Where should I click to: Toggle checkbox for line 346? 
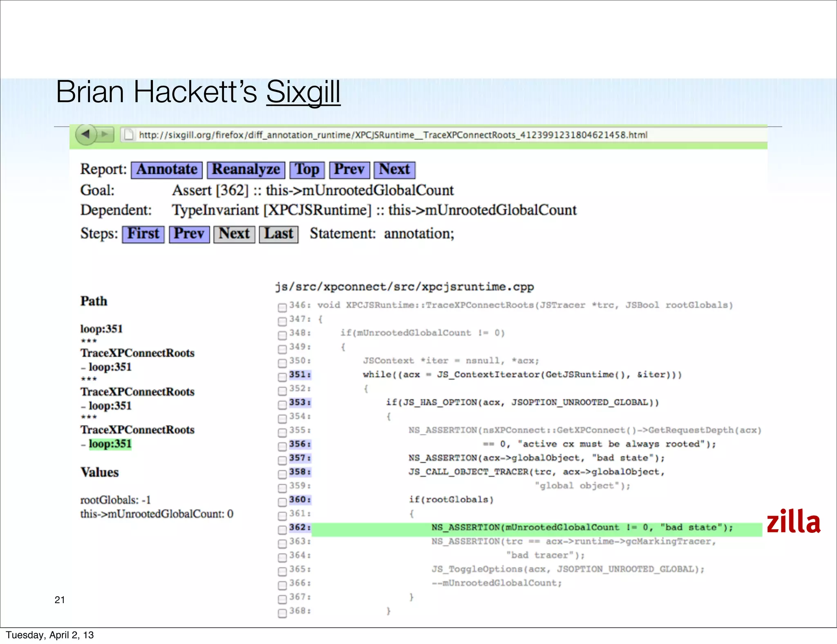[282, 307]
